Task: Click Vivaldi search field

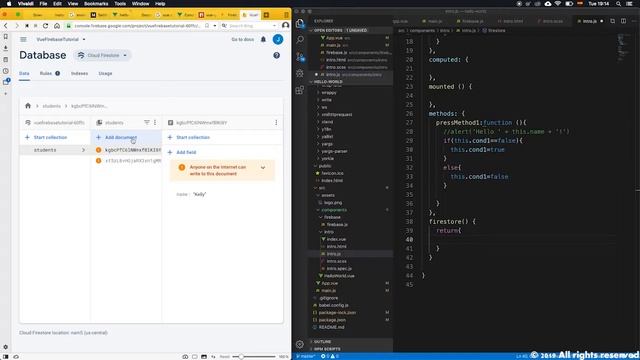Action: tap(249, 26)
